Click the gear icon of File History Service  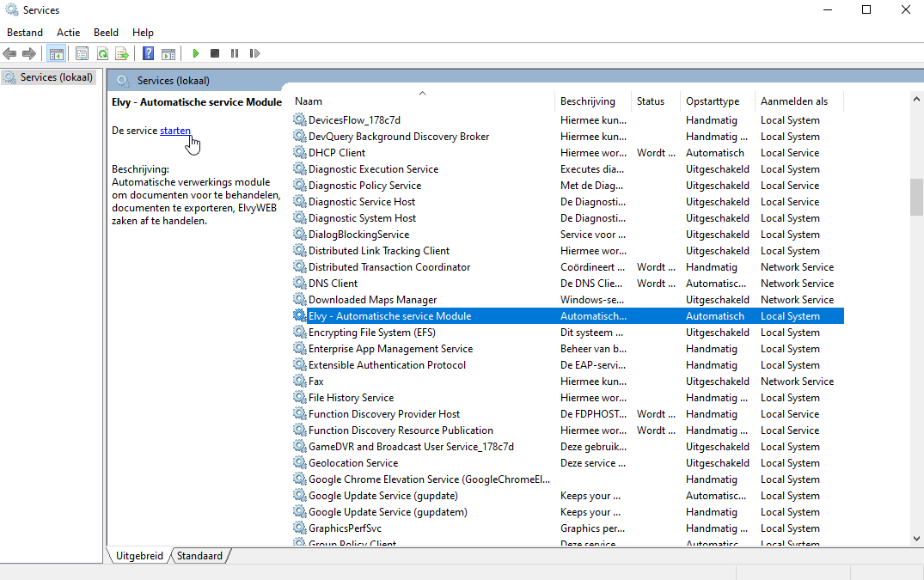(300, 398)
